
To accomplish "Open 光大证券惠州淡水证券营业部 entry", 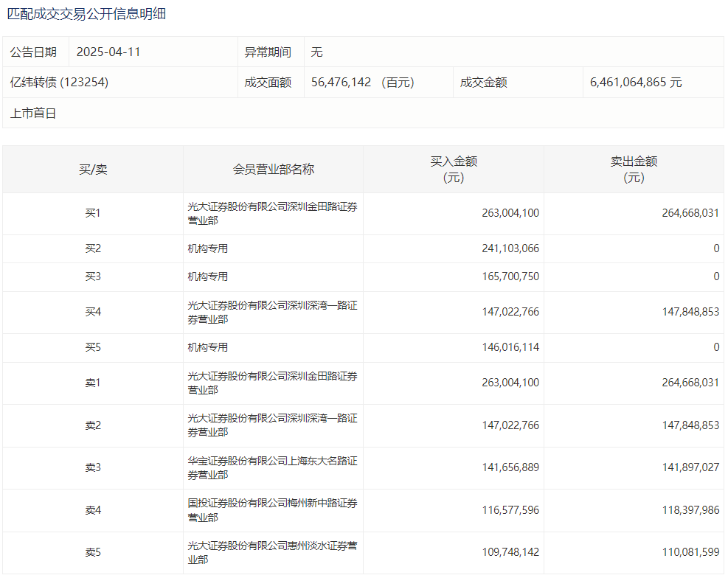I will coord(272,553).
